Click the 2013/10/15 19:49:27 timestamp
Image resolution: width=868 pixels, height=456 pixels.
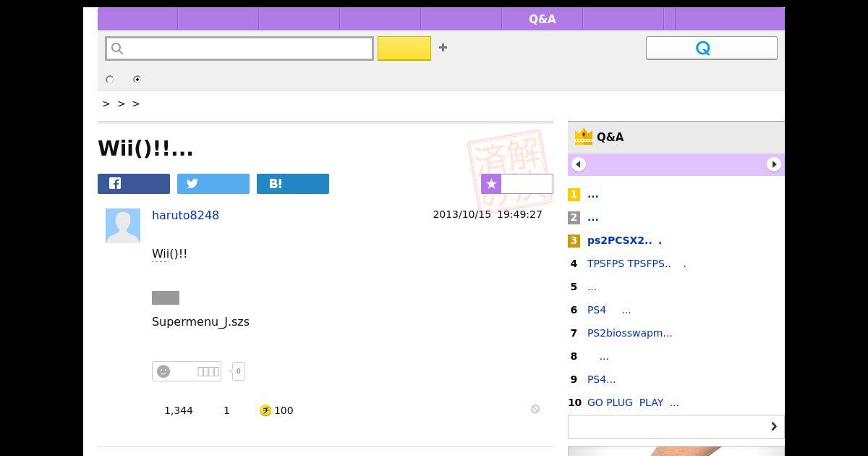click(x=488, y=214)
